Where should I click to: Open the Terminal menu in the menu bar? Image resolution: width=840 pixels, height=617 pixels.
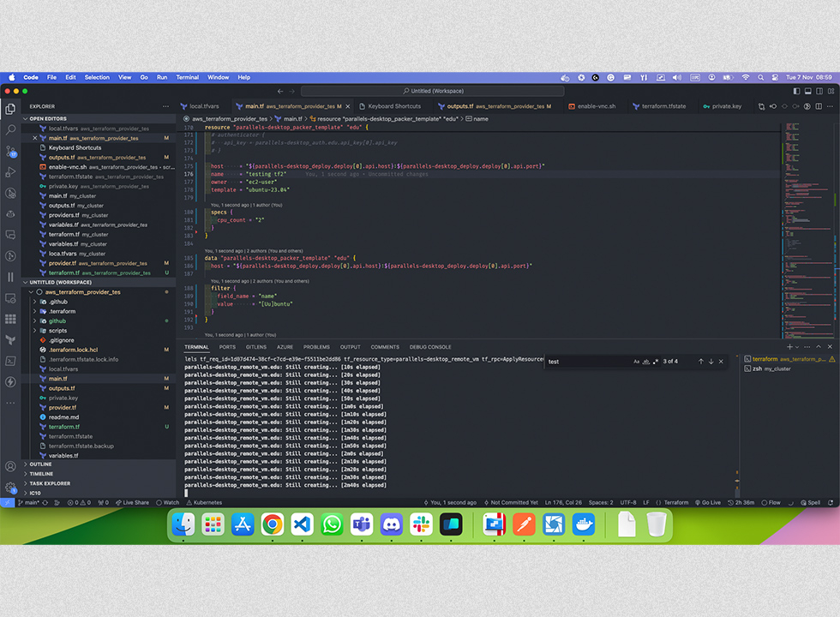[187, 76]
